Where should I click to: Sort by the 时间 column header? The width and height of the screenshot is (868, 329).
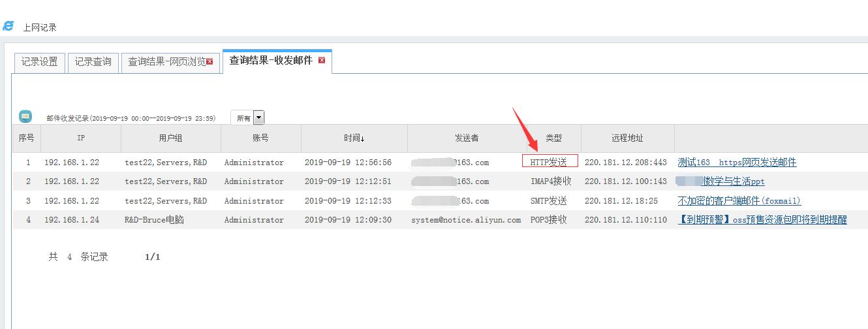[x=354, y=138]
